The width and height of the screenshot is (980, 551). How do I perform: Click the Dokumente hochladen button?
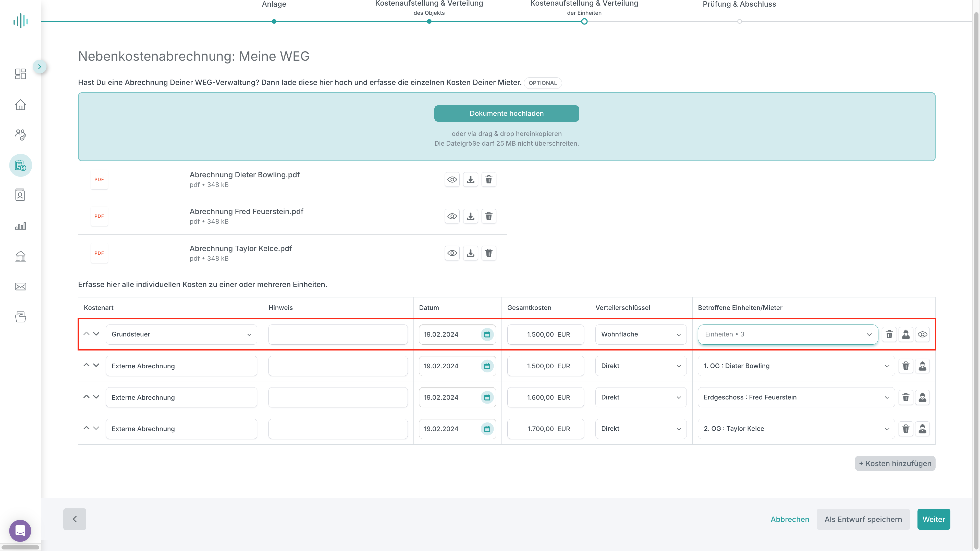[507, 114]
